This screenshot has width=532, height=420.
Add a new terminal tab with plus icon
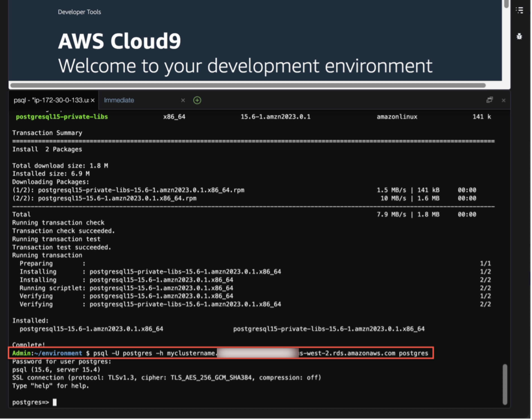pos(197,100)
